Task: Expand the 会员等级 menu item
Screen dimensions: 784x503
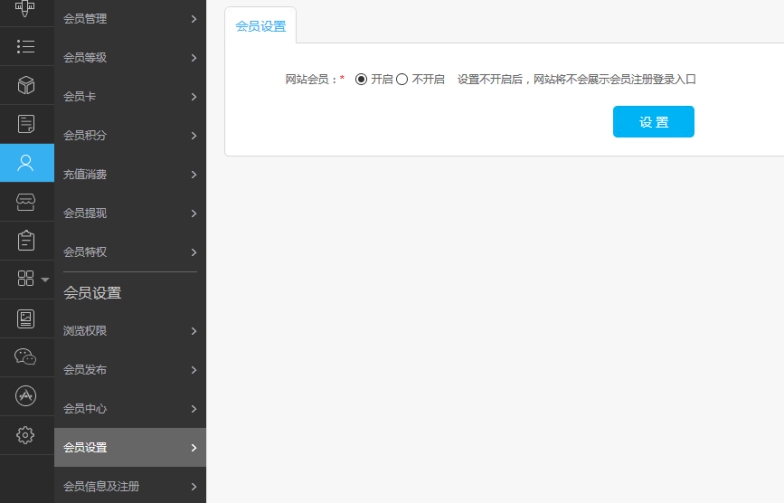Action: tap(130, 58)
